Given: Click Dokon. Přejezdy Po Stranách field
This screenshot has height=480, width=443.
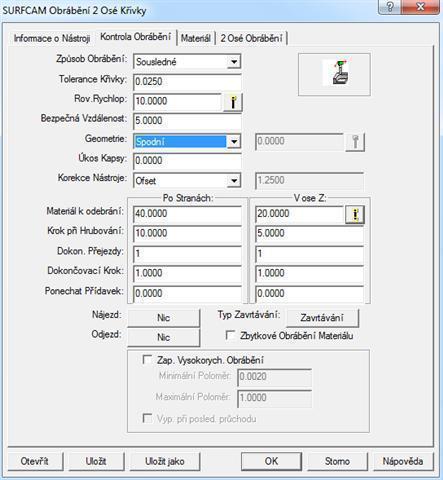Looking at the screenshot, I should tap(187, 254).
